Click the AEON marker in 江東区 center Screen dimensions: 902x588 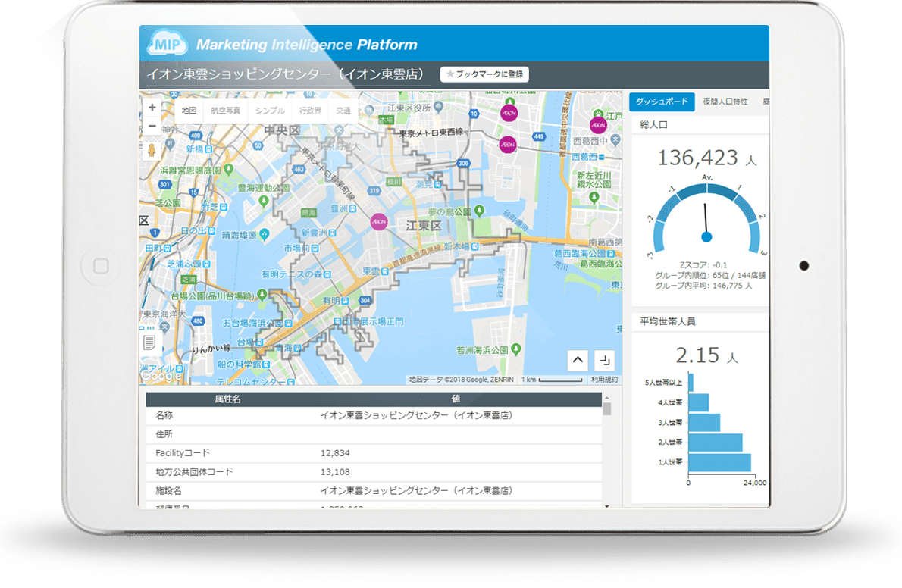[378, 222]
